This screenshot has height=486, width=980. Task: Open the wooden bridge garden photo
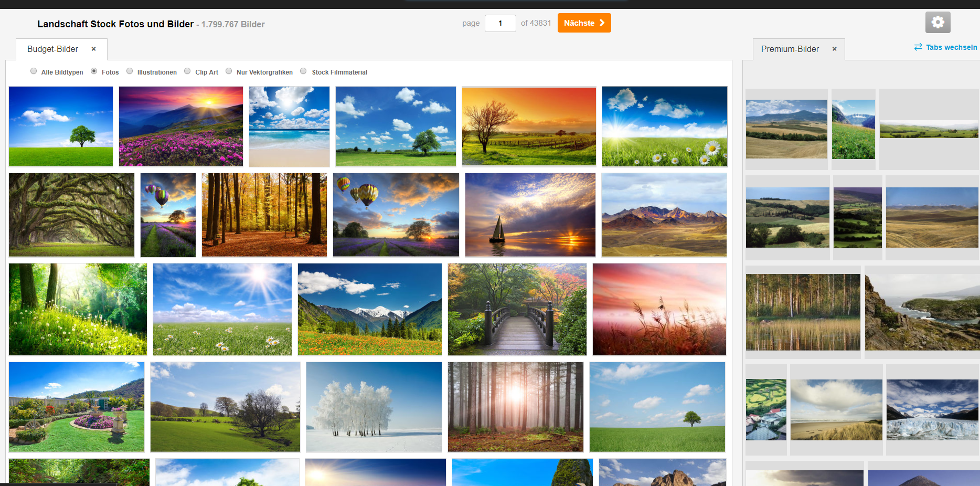[517, 309]
